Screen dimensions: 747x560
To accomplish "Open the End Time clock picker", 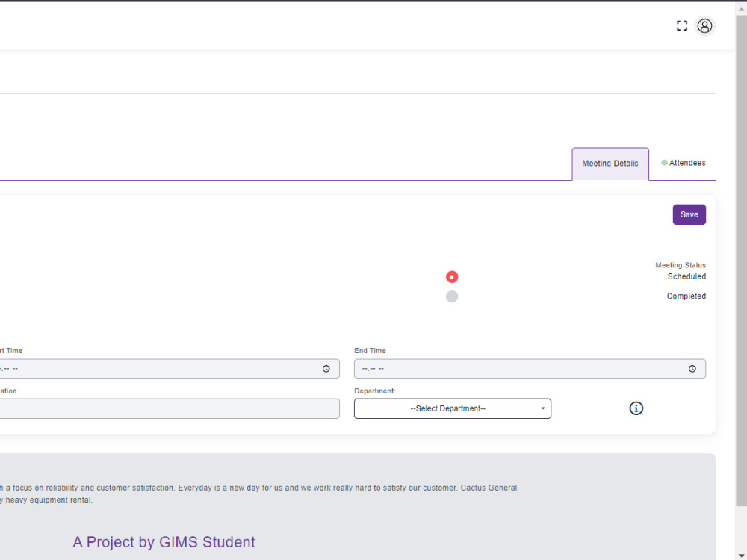I will [692, 369].
